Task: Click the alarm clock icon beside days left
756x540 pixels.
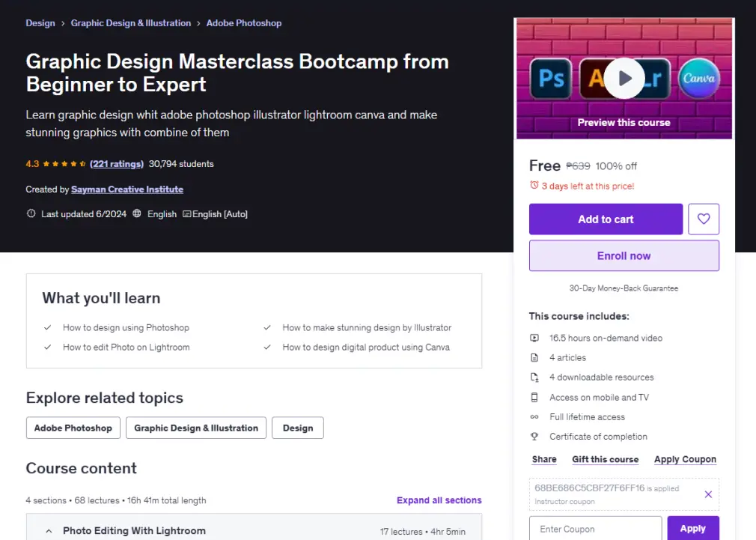Action: point(534,185)
